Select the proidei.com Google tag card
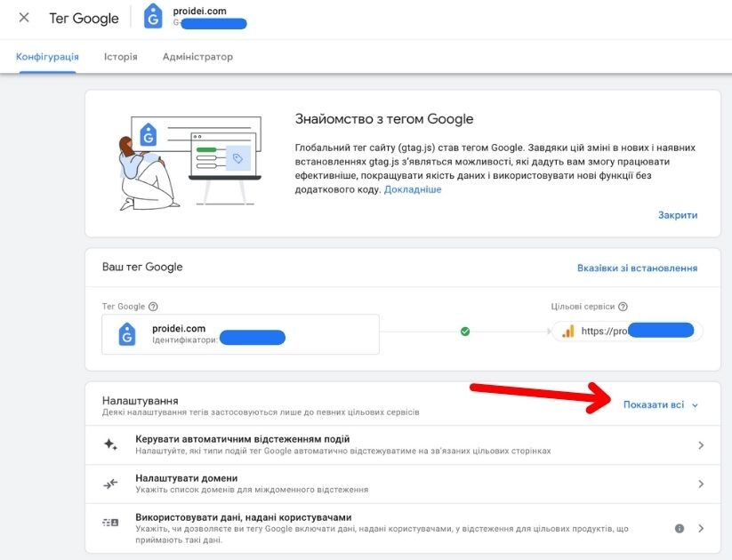 pyautogui.click(x=240, y=334)
